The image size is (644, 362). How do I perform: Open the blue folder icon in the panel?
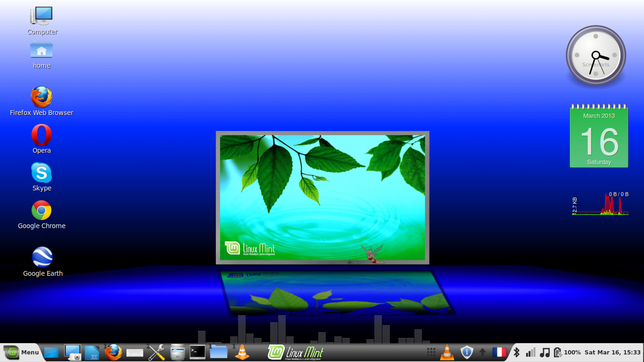219,352
